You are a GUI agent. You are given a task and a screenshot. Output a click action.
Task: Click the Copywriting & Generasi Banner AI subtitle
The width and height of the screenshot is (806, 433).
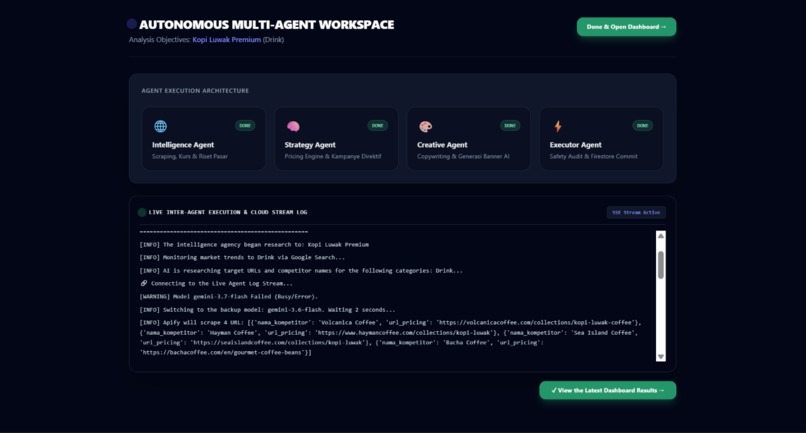click(463, 156)
